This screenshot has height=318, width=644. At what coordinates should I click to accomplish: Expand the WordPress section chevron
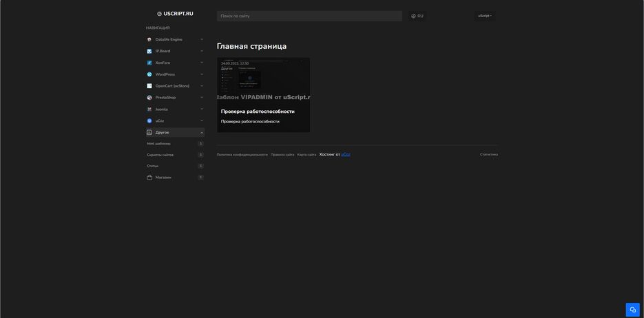(202, 74)
